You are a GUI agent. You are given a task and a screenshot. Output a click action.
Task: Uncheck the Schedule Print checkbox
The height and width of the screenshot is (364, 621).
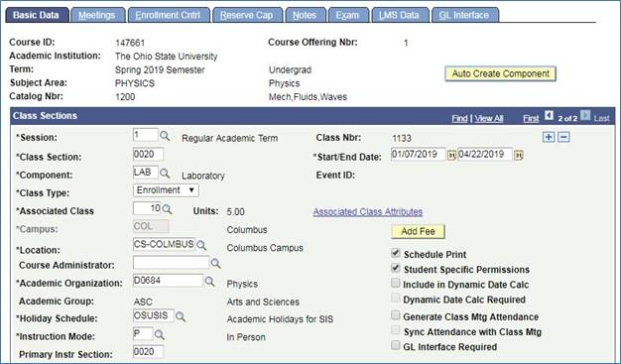[x=395, y=253]
